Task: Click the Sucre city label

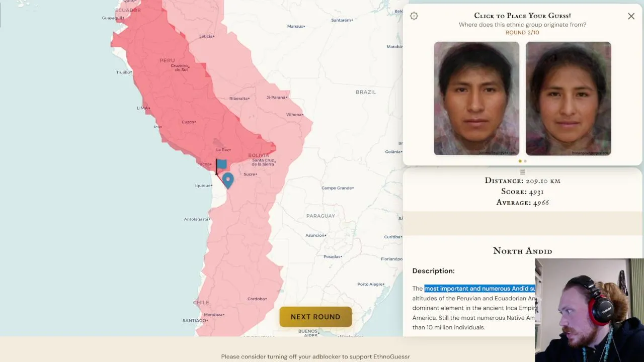Action: (250, 174)
